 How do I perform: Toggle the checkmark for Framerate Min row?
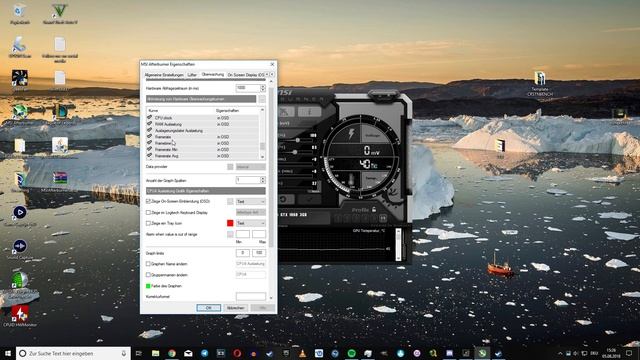tap(149, 149)
